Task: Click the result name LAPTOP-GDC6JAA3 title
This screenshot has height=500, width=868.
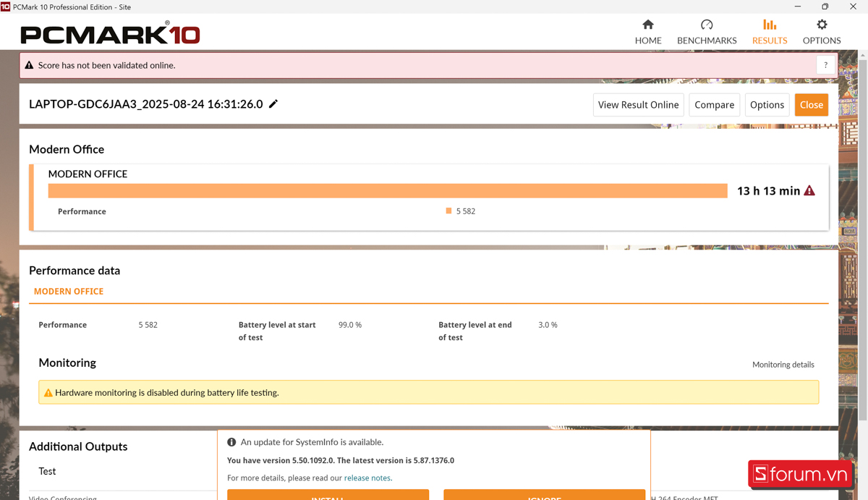Action: 146,104
